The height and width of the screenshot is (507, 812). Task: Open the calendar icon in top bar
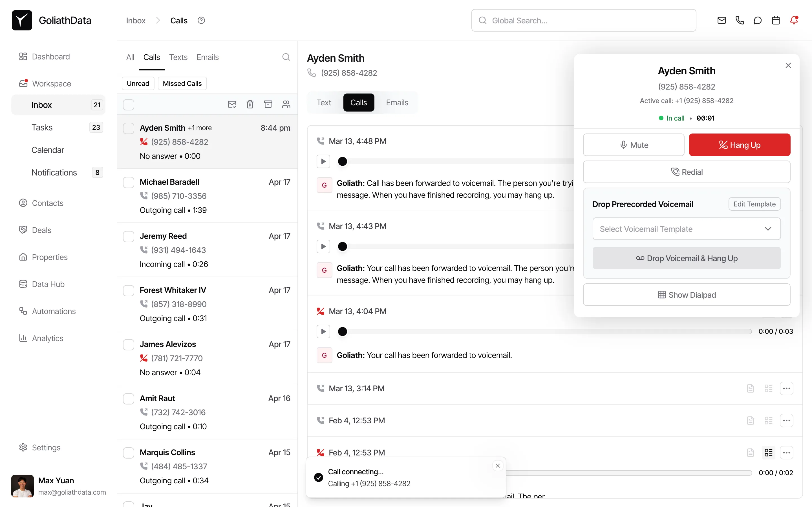pos(775,21)
